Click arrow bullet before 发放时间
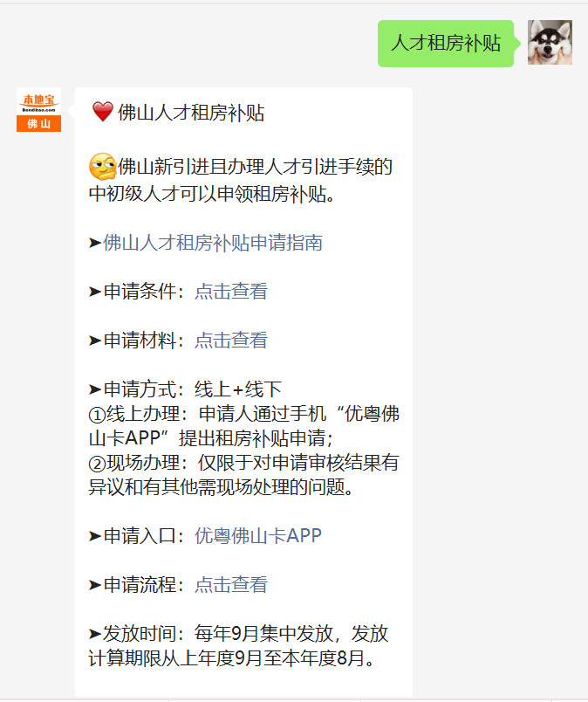 [x=95, y=634]
